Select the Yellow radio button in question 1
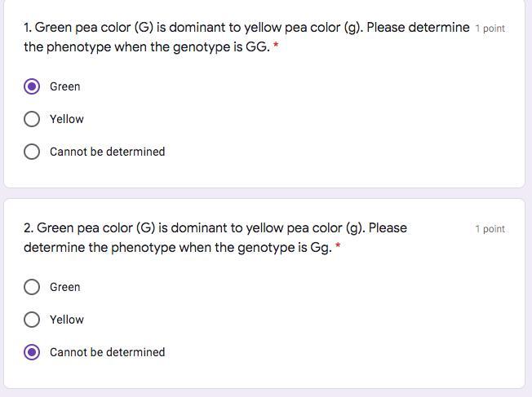Image resolution: width=532 pixels, height=397 pixels. (x=32, y=119)
